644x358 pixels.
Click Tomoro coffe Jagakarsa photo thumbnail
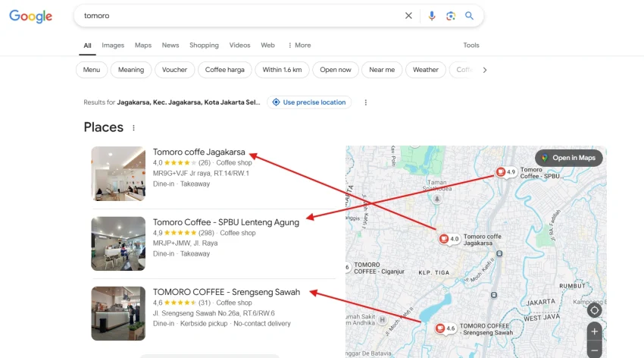[x=118, y=174]
